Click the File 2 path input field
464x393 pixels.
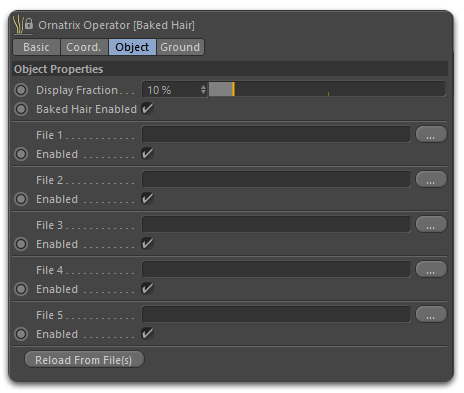click(x=276, y=179)
